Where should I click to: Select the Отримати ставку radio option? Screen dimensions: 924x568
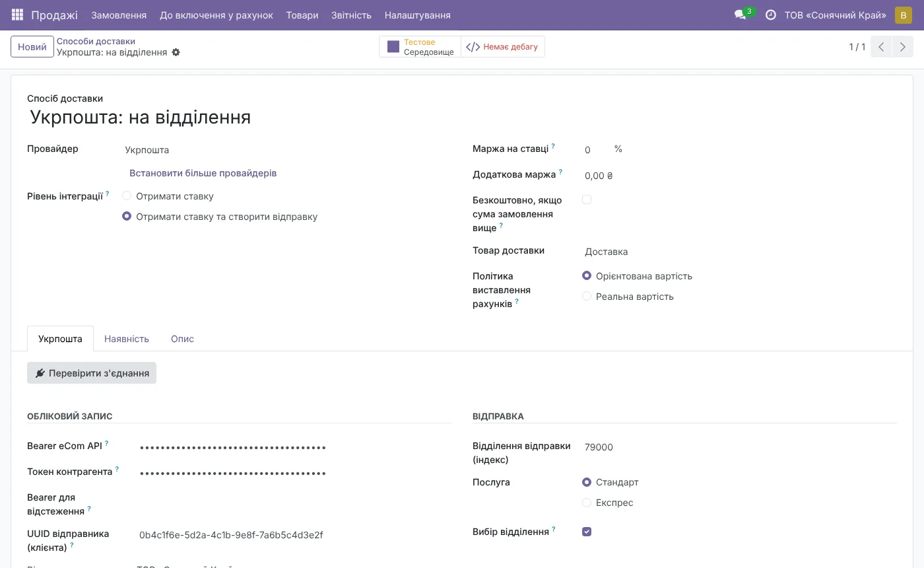coord(127,196)
